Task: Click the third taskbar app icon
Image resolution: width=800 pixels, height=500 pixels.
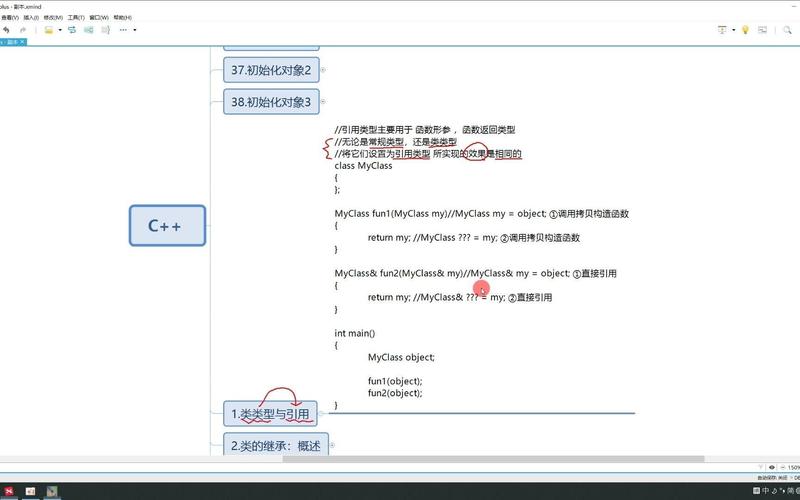Action: (x=52, y=491)
